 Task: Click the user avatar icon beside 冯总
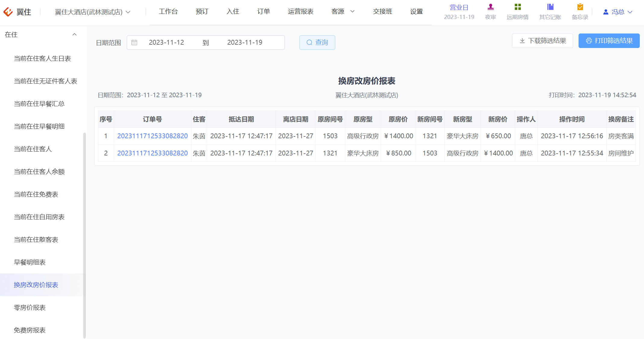coord(606,12)
